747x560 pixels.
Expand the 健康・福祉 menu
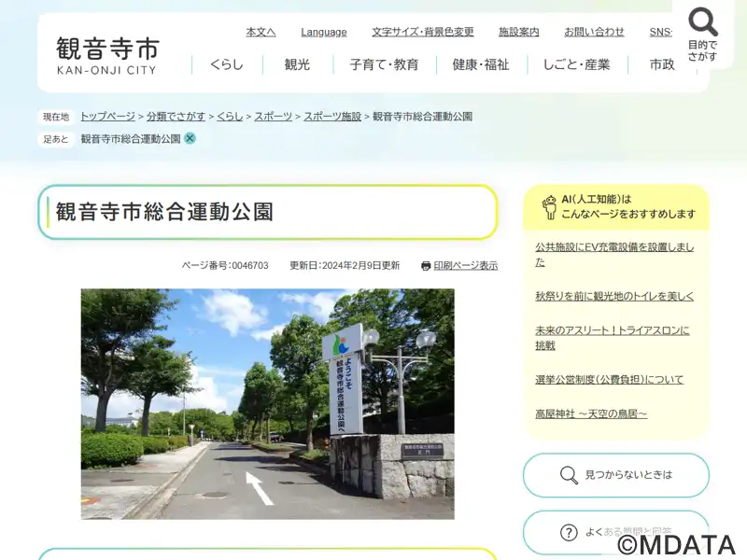click(481, 64)
